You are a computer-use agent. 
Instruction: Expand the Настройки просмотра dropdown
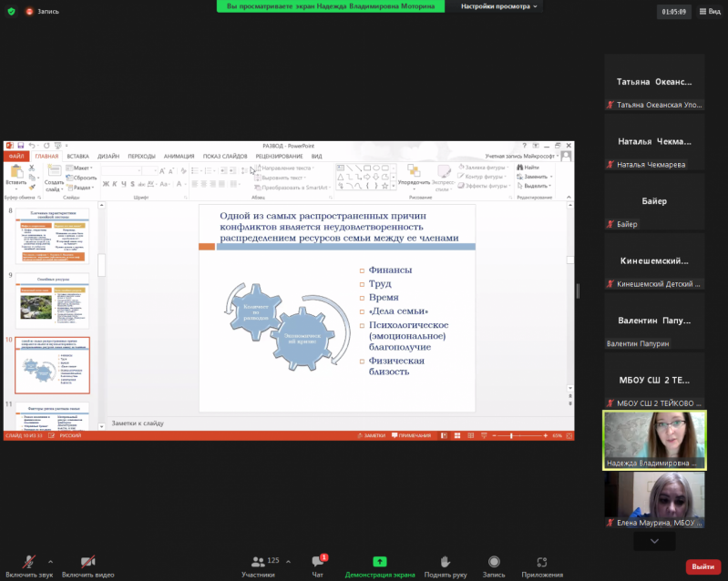click(x=499, y=6)
